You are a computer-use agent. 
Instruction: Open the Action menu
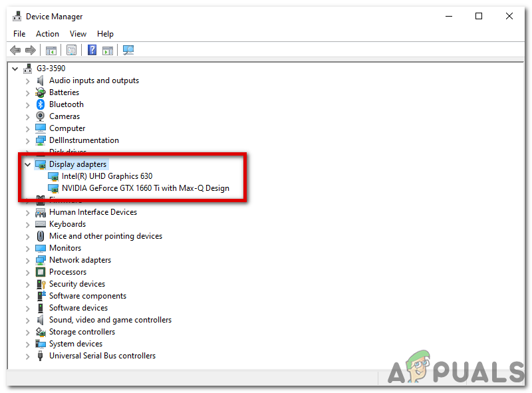point(47,33)
